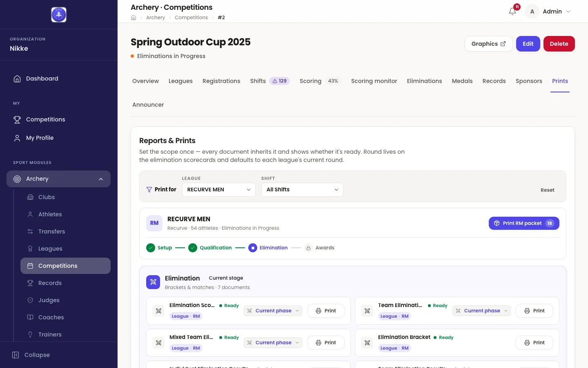Reset the print scope filters
Viewport: 588px width, 368px height.
click(548, 190)
